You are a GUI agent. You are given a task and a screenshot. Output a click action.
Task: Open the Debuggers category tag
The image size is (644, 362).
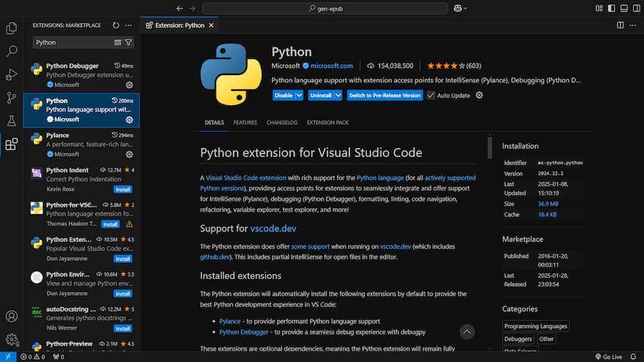pyautogui.click(x=518, y=339)
